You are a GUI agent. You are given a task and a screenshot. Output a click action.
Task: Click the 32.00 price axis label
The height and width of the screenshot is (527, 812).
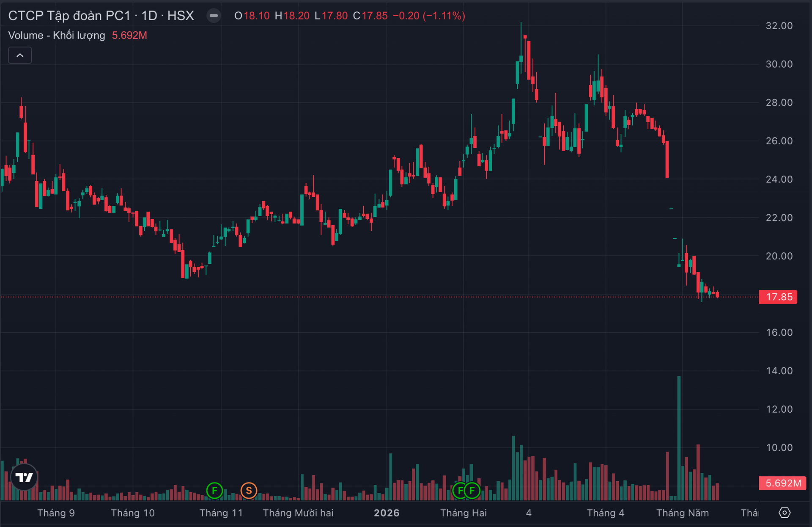(779, 26)
